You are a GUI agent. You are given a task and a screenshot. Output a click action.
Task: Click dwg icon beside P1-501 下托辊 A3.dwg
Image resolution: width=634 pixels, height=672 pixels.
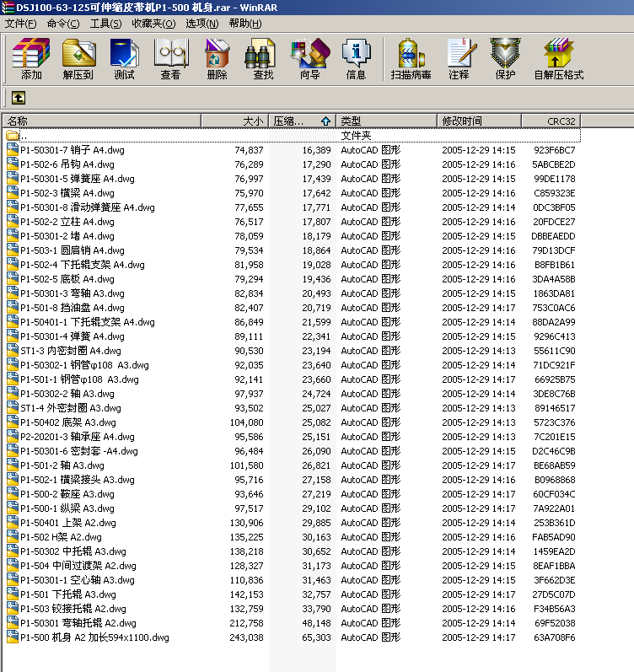click(13, 594)
